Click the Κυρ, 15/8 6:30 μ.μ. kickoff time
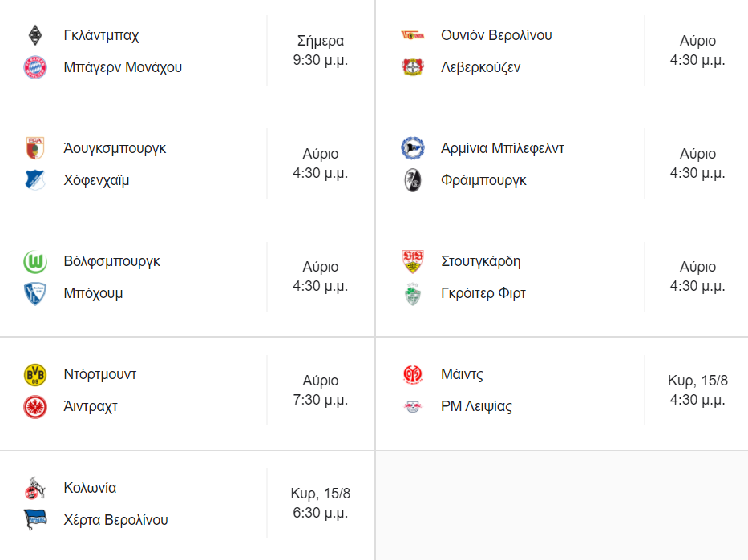The height and width of the screenshot is (560, 748). pyautogui.click(x=321, y=503)
